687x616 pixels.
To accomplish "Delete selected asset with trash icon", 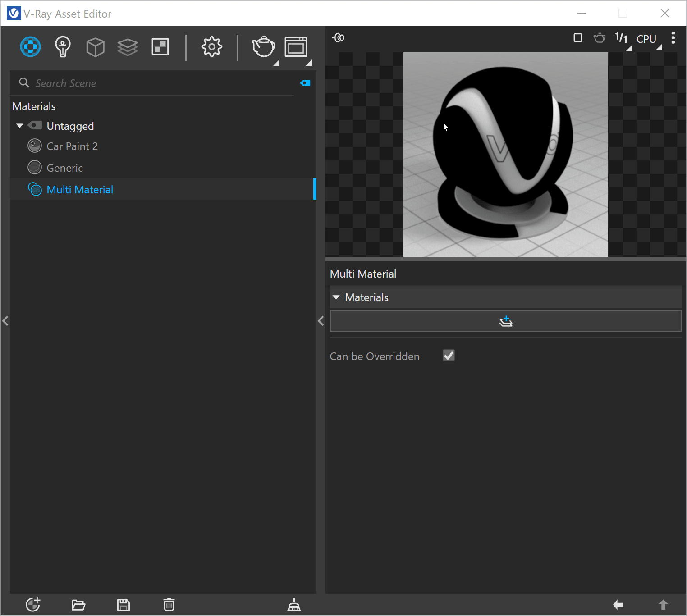I will [169, 605].
